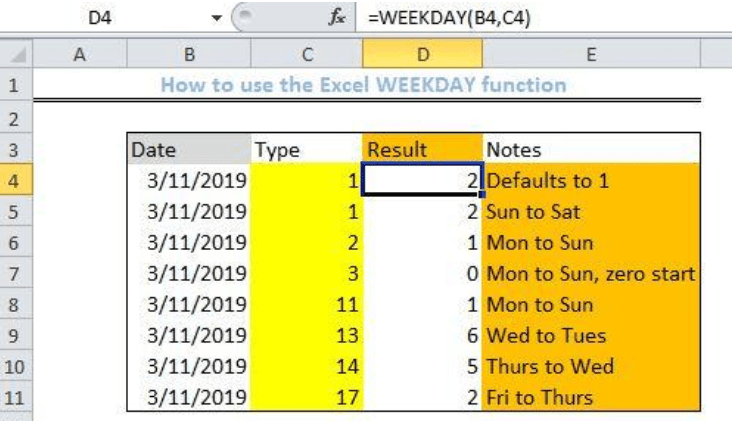732x421 pixels.
Task: Select column A header
Action: click(78, 58)
